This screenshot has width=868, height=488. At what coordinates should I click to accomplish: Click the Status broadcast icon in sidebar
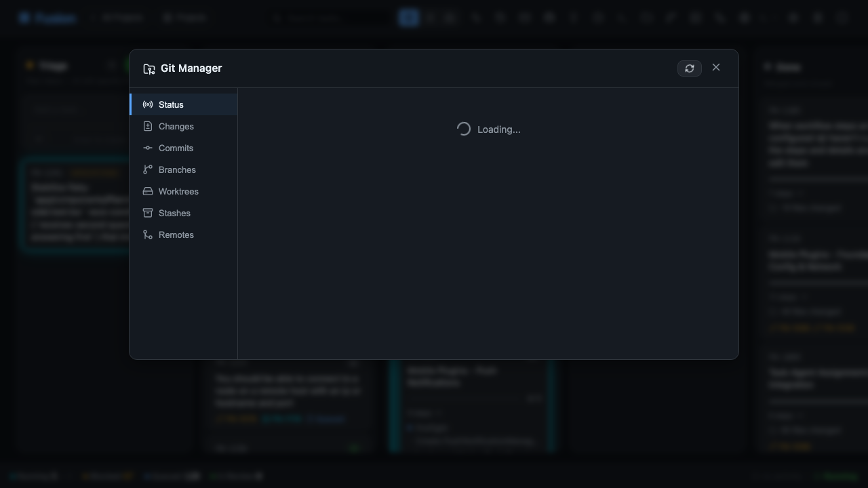pyautogui.click(x=148, y=104)
